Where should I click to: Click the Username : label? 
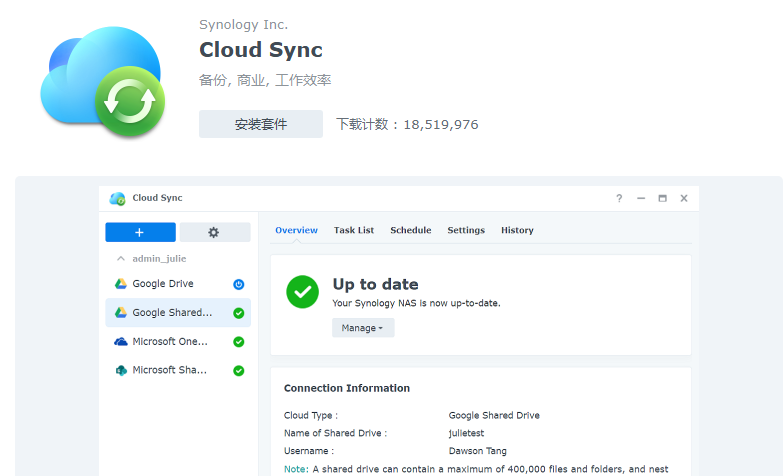[309, 451]
